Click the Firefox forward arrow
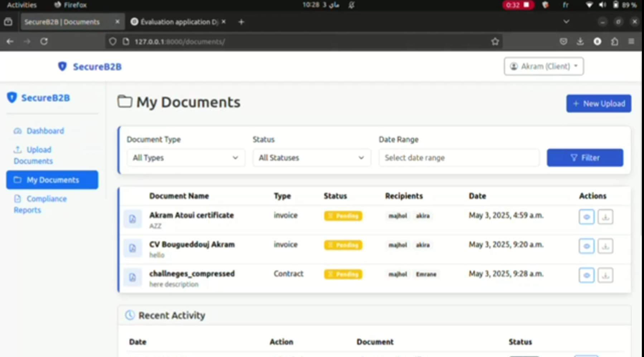 27,42
